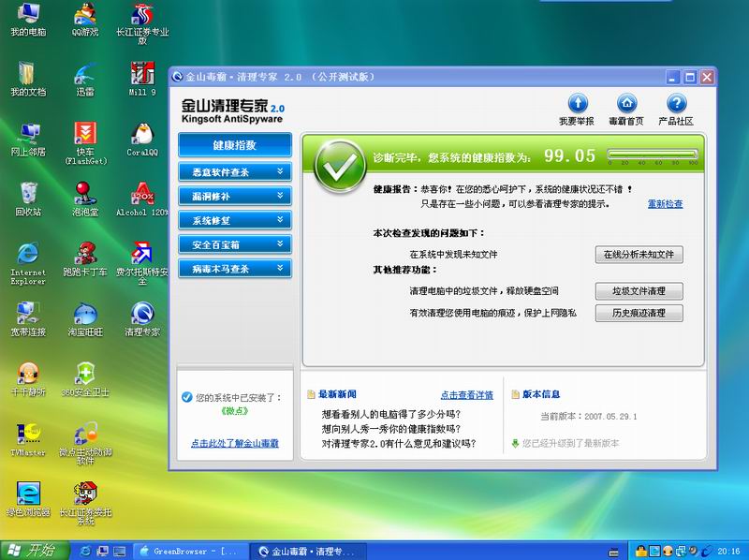Select 长江证券专业版 desktop icon
749x560 pixels.
tap(142, 23)
